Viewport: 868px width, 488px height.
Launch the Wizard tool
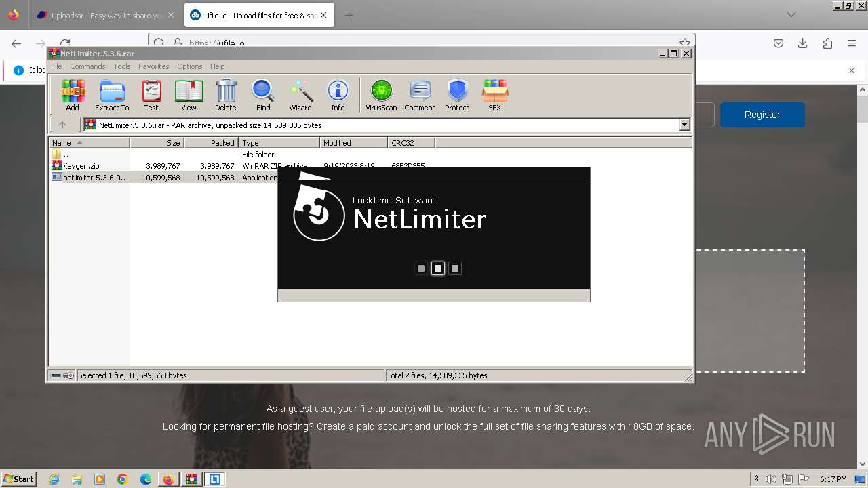click(x=300, y=96)
